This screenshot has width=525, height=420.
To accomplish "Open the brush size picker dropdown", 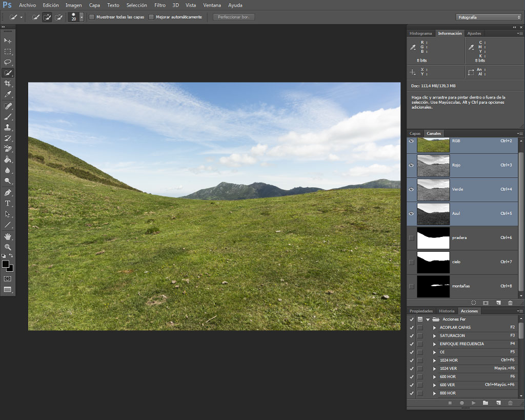I will pyautogui.click(x=82, y=17).
